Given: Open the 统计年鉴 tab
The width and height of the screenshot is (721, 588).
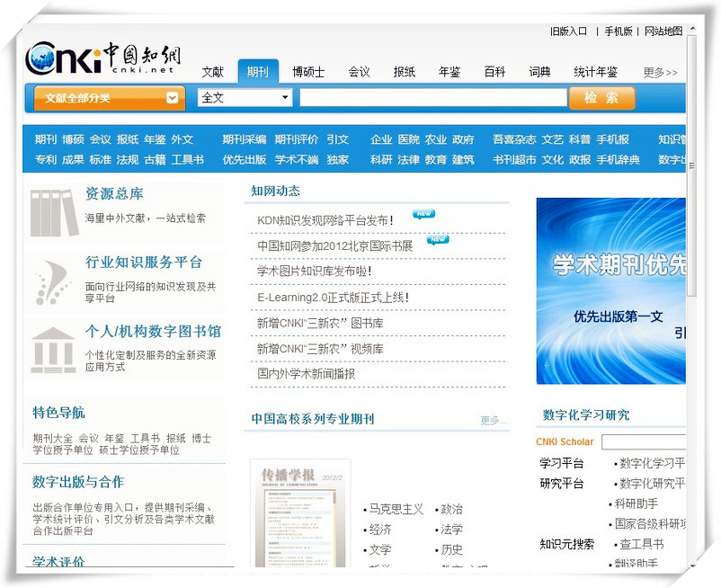Looking at the screenshot, I should [x=595, y=72].
